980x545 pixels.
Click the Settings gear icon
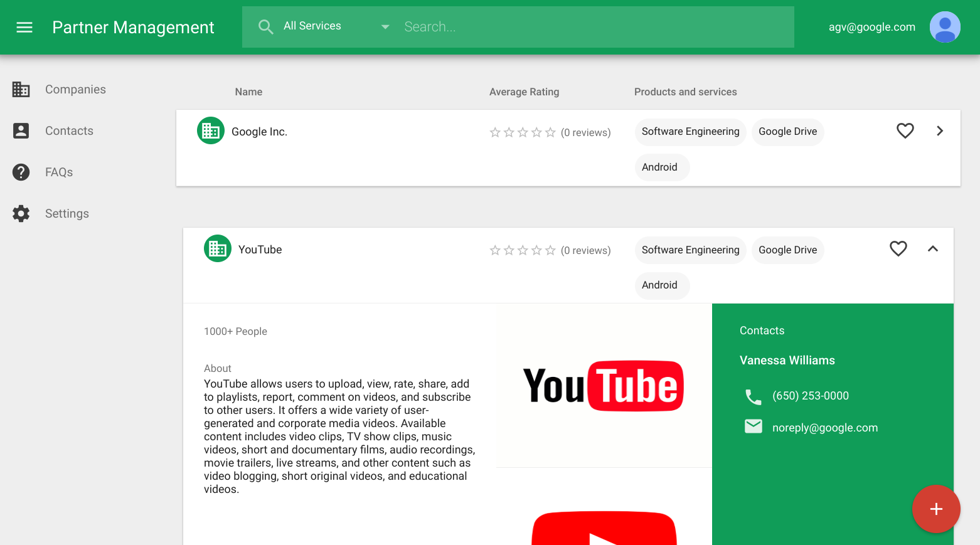click(x=21, y=214)
